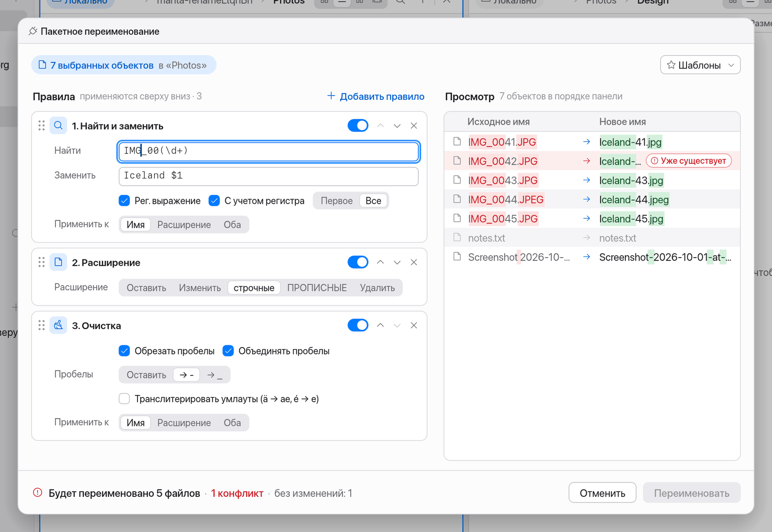Uncheck С учетом регистра checkbox
Screen dimensions: 772x532
coord(214,201)
